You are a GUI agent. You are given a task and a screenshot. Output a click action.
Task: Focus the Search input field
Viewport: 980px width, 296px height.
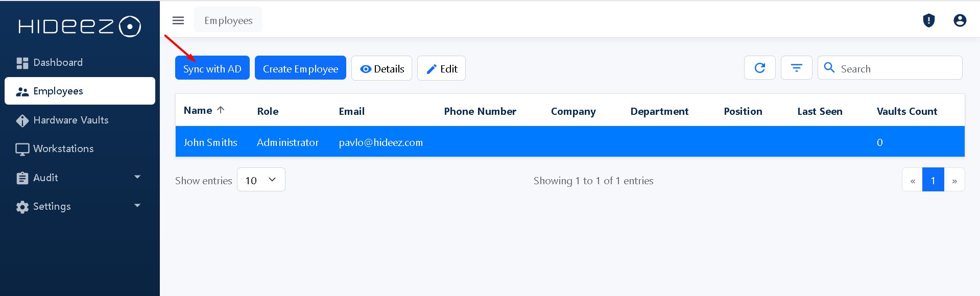tap(890, 68)
